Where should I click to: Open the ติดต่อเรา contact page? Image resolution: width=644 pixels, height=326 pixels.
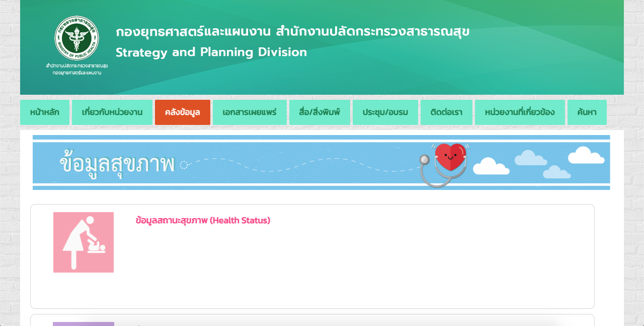(446, 112)
